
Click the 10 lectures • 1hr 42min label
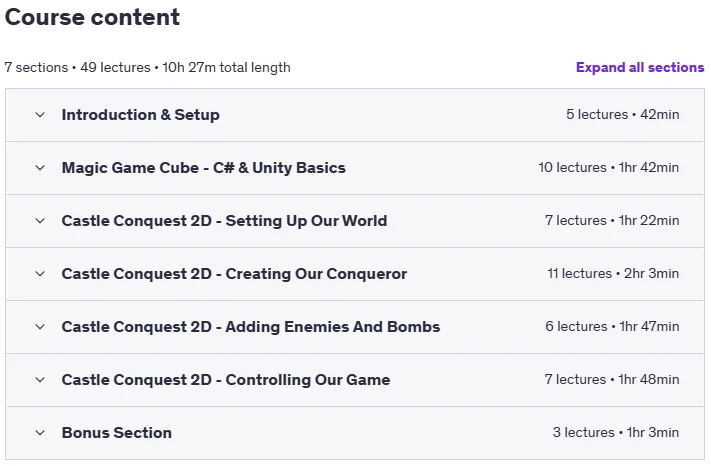[609, 168]
